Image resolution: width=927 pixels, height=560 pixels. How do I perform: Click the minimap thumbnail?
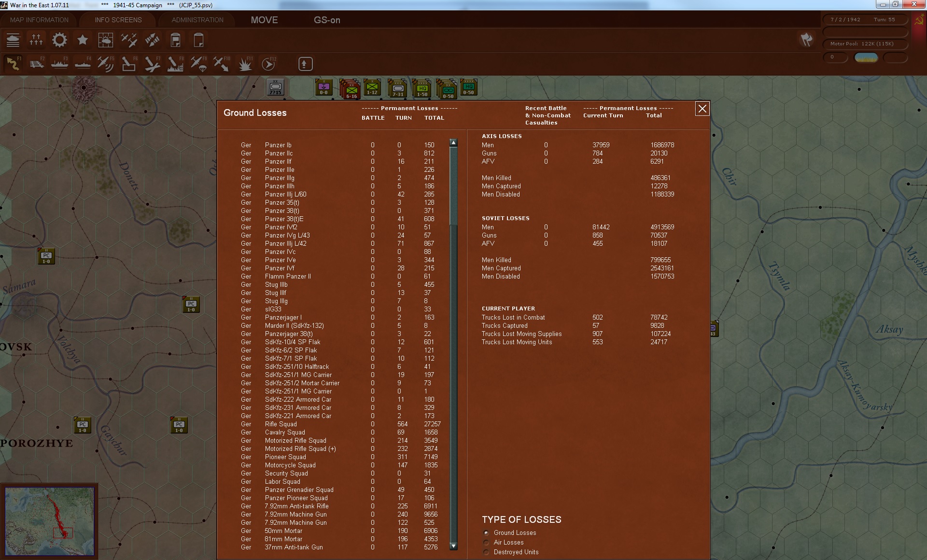click(x=49, y=521)
